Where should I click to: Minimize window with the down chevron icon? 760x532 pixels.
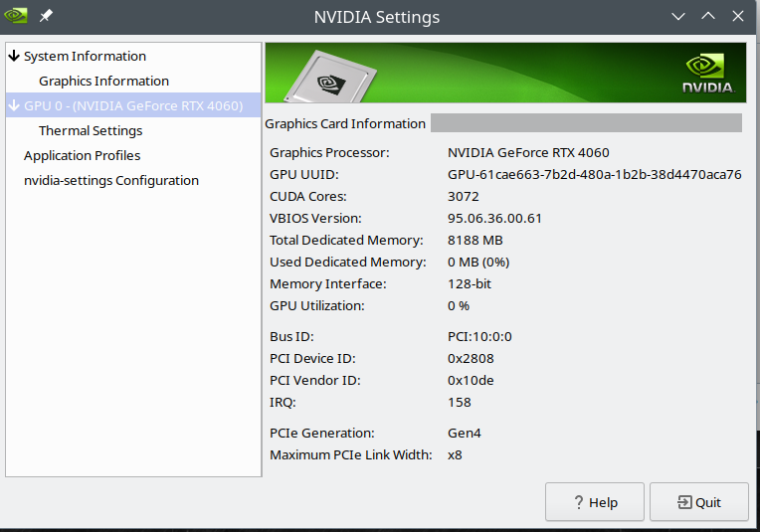[678, 17]
